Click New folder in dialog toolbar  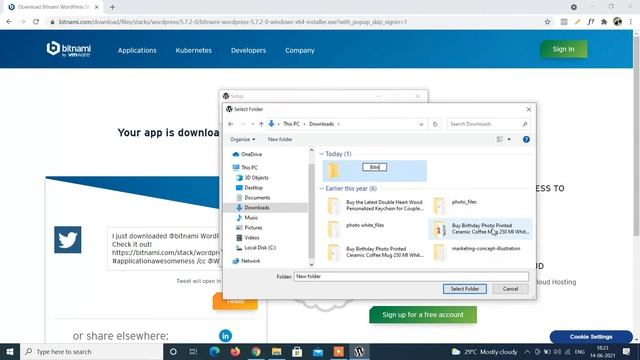point(280,140)
